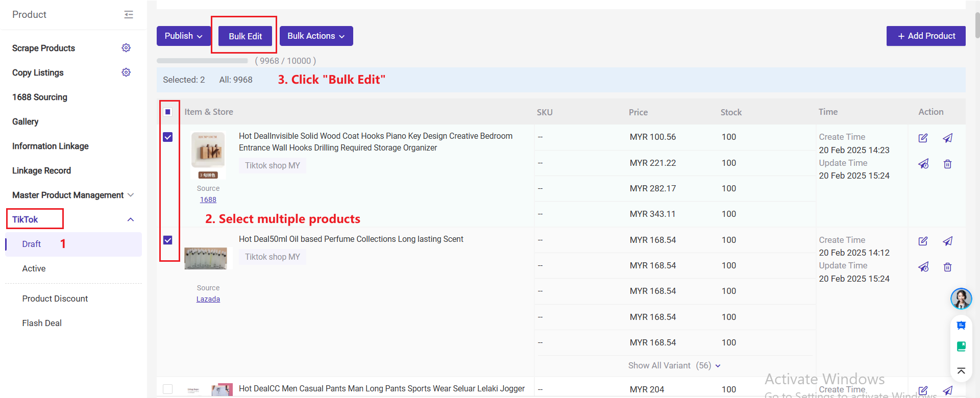Expand Show All Variant (56)
The image size is (980, 398).
(674, 365)
